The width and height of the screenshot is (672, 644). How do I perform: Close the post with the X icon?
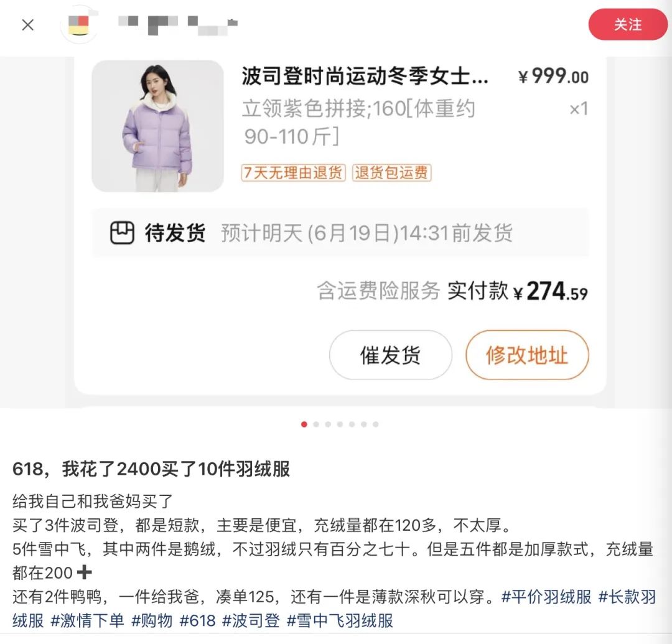pyautogui.click(x=28, y=25)
